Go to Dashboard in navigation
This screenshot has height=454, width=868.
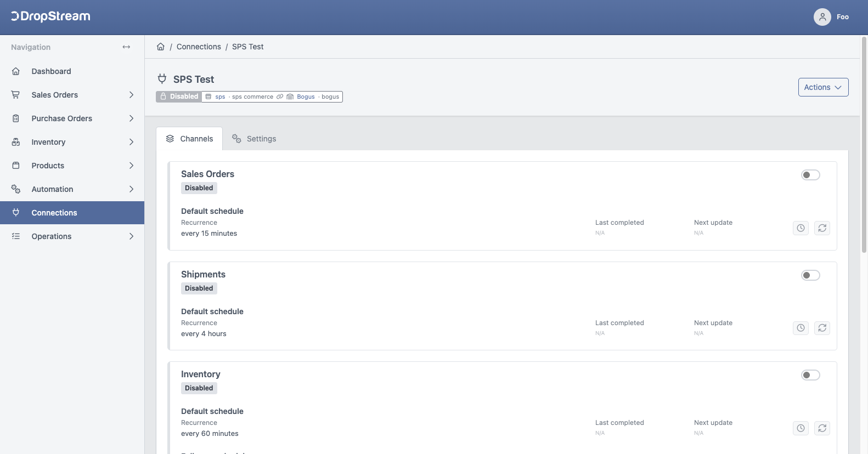(x=72, y=71)
